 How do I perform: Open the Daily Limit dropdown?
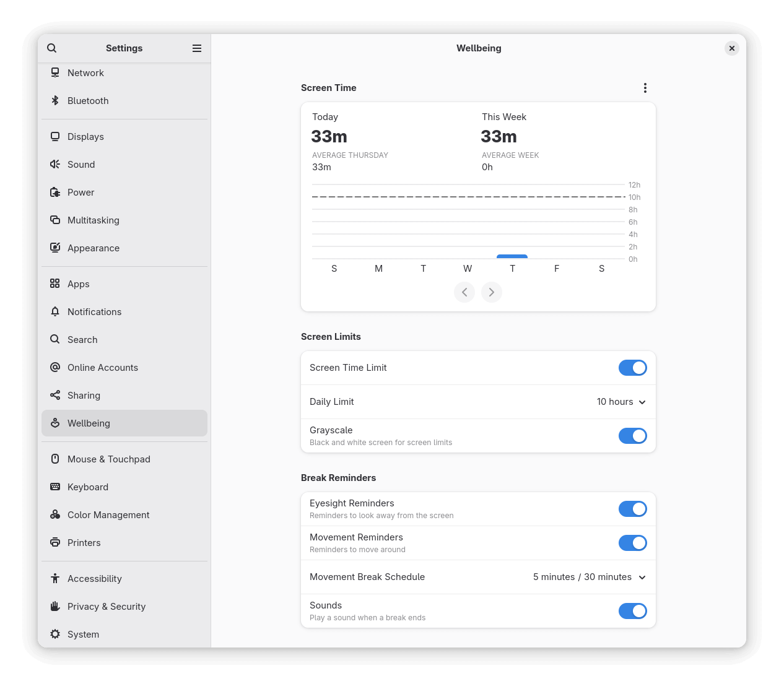[621, 401]
